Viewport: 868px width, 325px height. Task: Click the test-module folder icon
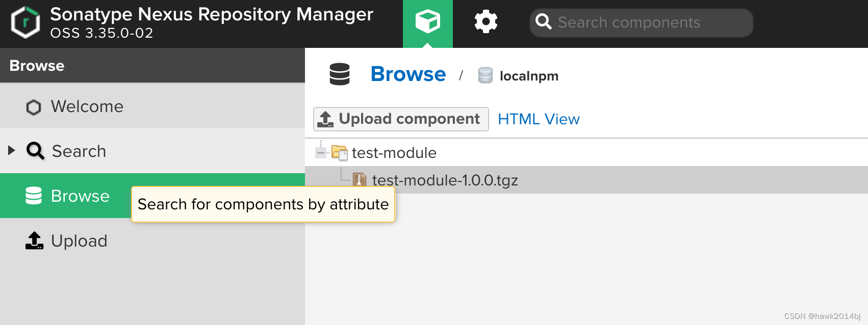coord(339,152)
